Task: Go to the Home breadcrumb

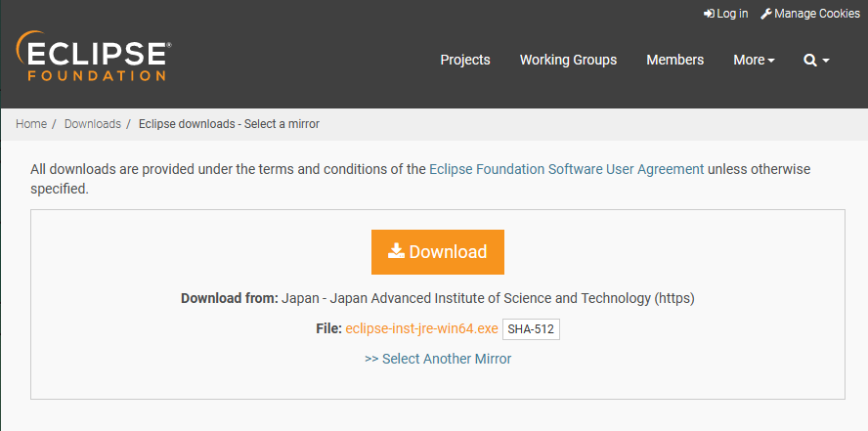Action: click(31, 124)
